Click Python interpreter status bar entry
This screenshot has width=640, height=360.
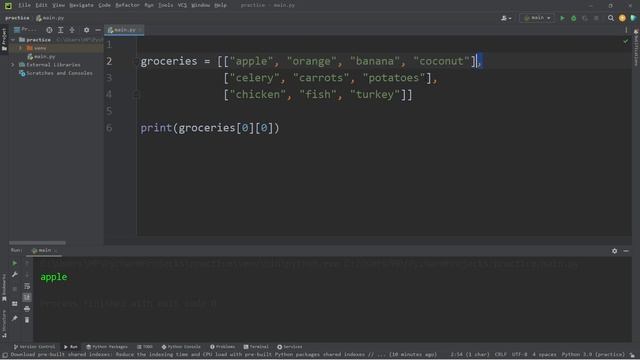click(593, 355)
